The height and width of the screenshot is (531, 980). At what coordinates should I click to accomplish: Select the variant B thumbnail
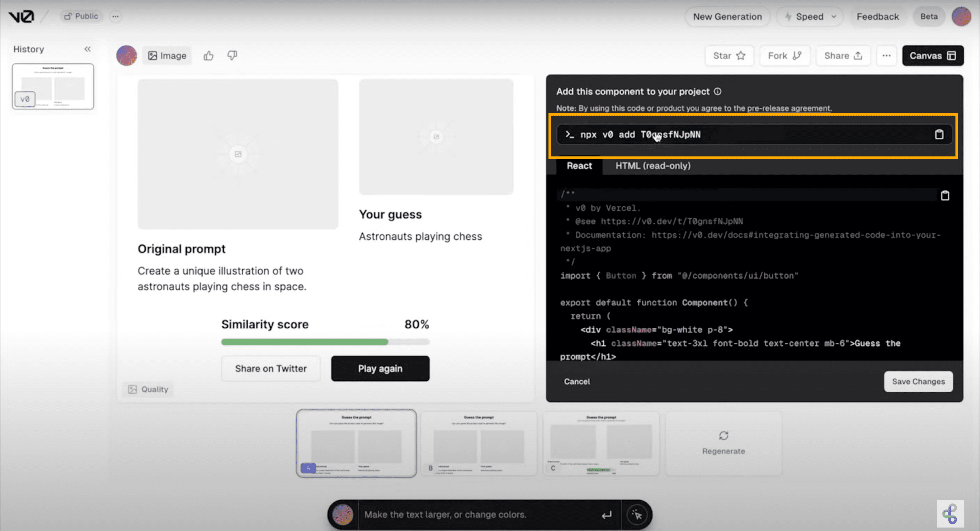click(479, 443)
